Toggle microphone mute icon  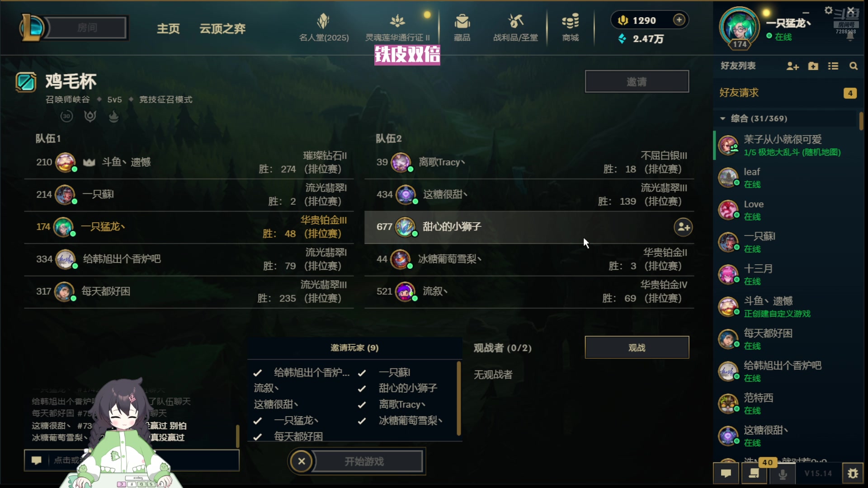[x=783, y=474]
